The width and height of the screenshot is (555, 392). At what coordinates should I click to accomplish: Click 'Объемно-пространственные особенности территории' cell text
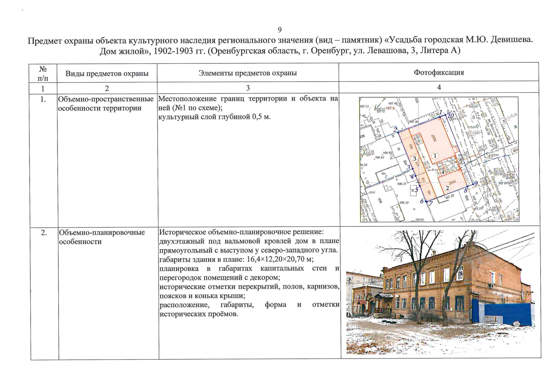[106, 104]
